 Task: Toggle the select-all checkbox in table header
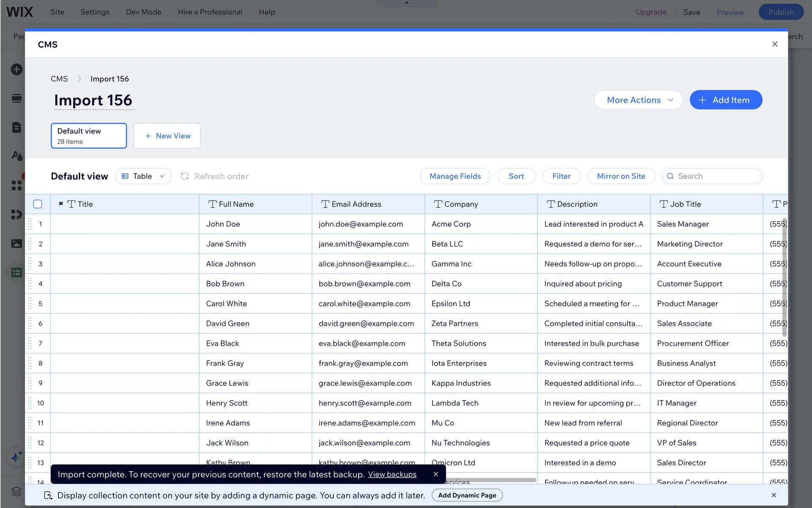(38, 204)
